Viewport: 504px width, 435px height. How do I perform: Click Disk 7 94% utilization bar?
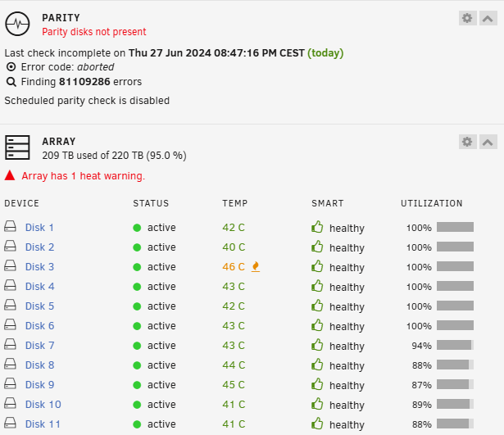[x=455, y=345]
